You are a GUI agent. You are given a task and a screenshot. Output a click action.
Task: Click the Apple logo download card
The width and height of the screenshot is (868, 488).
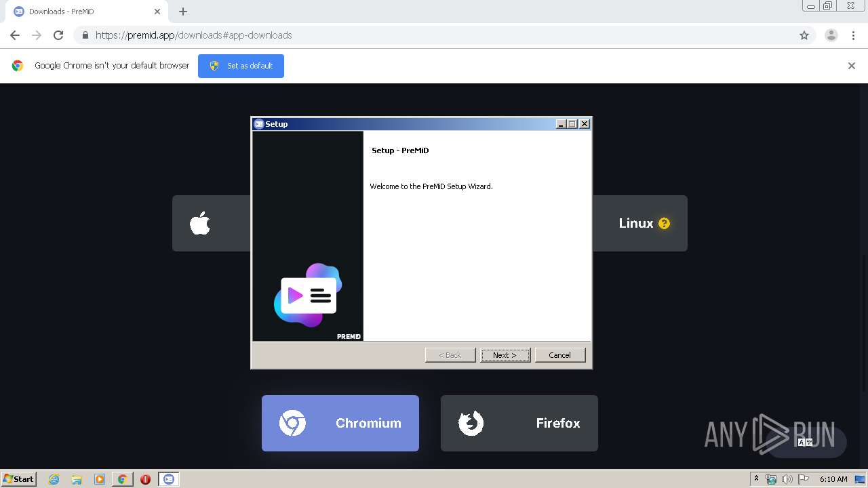[212, 224]
